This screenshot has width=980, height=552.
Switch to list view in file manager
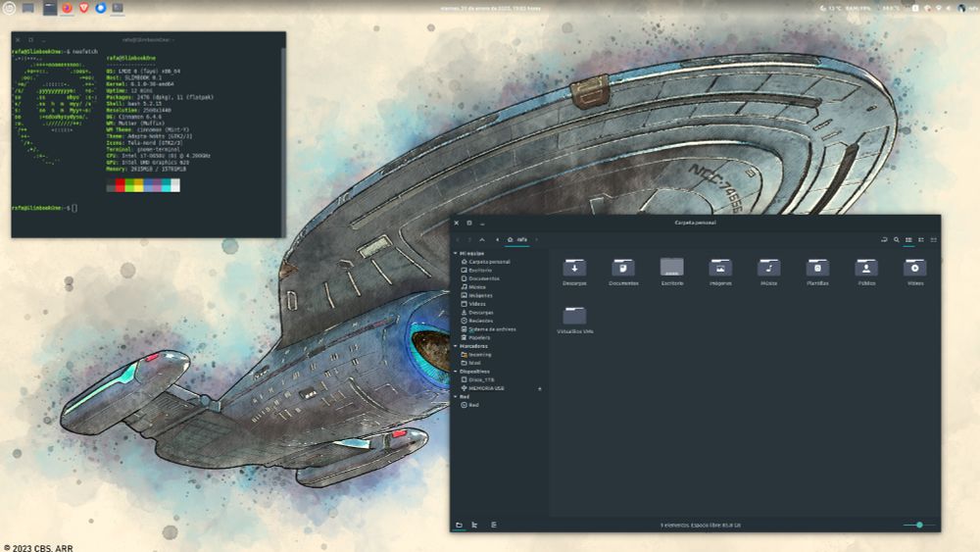click(x=921, y=239)
